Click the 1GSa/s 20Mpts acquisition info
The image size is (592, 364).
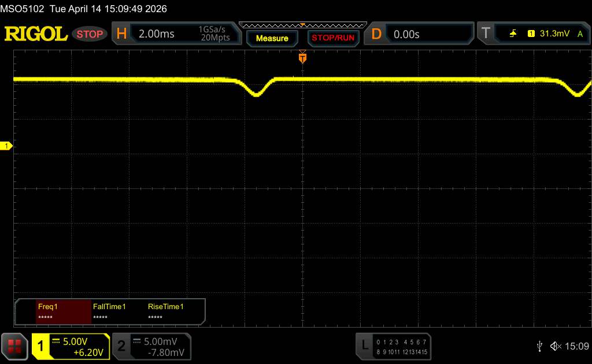pyautogui.click(x=214, y=34)
